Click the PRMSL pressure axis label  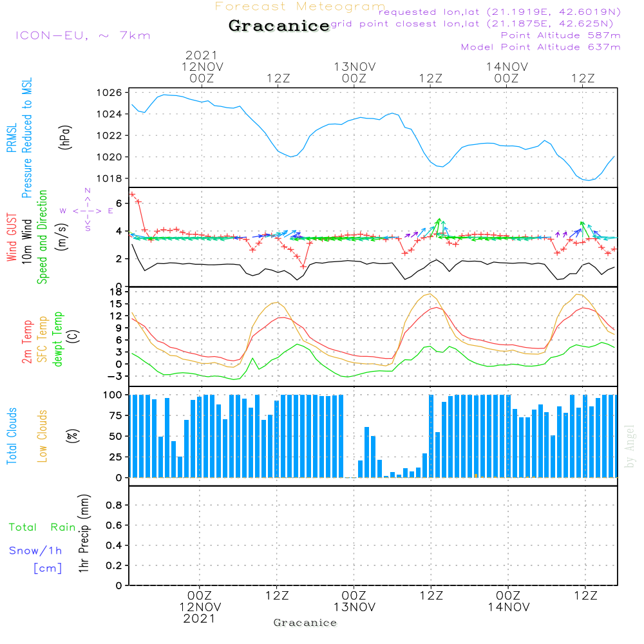(x=19, y=138)
